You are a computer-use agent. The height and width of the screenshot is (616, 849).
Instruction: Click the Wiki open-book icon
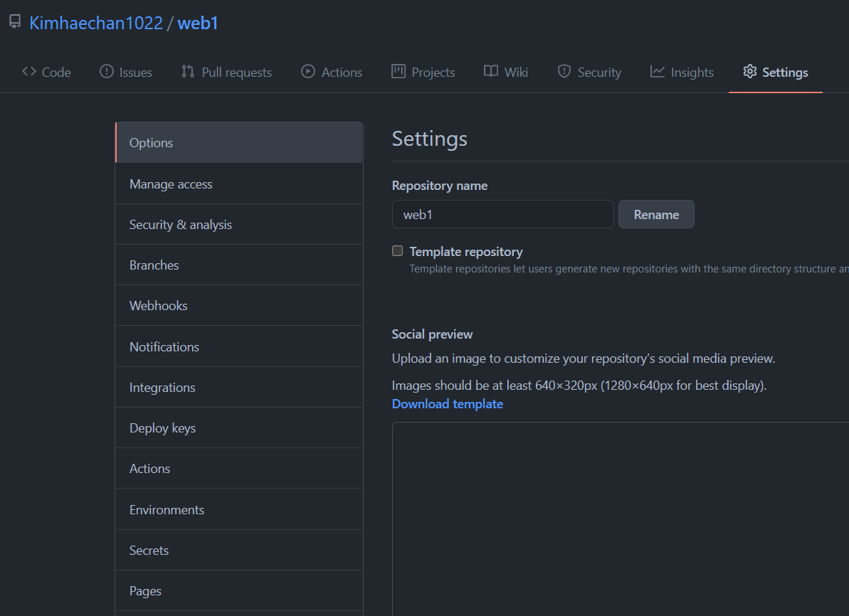[x=491, y=71]
